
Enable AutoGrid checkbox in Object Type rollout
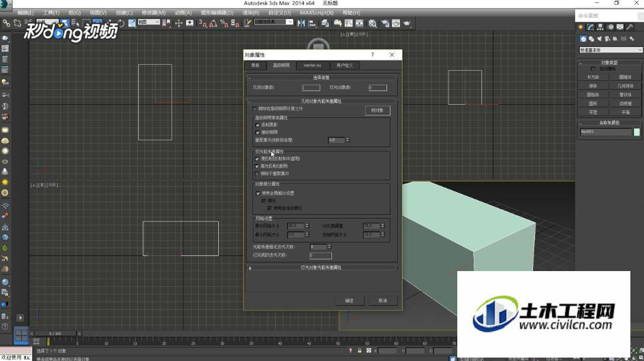(x=593, y=69)
